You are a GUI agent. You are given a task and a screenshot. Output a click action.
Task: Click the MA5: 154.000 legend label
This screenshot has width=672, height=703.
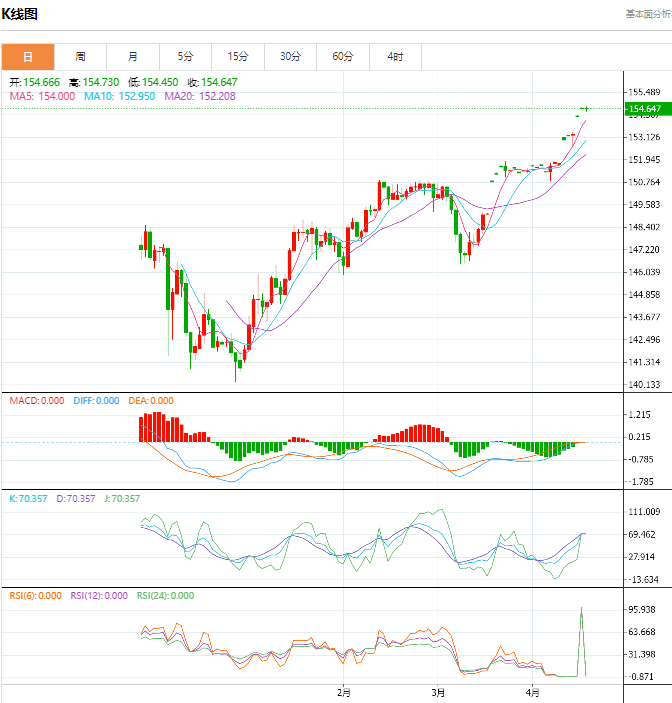tap(42, 96)
